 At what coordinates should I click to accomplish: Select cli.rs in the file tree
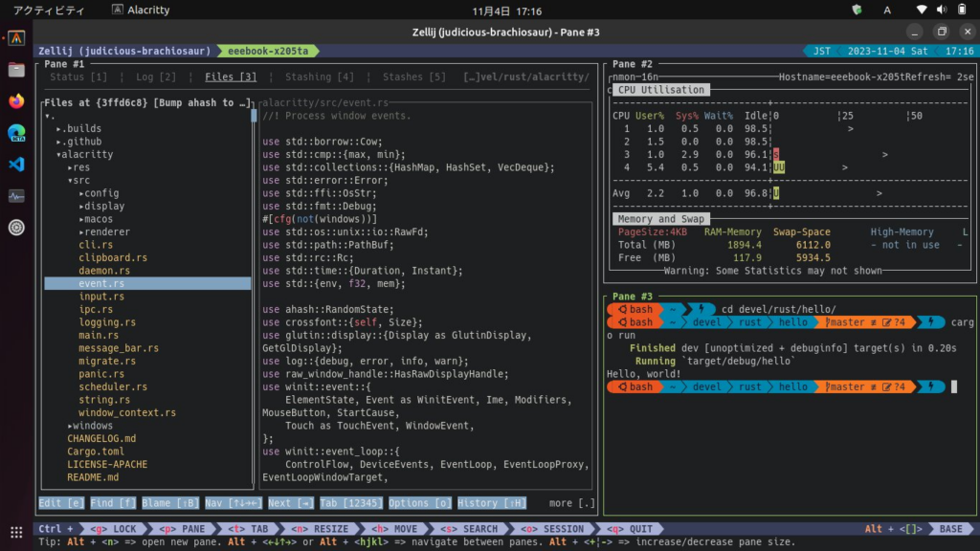(96, 245)
